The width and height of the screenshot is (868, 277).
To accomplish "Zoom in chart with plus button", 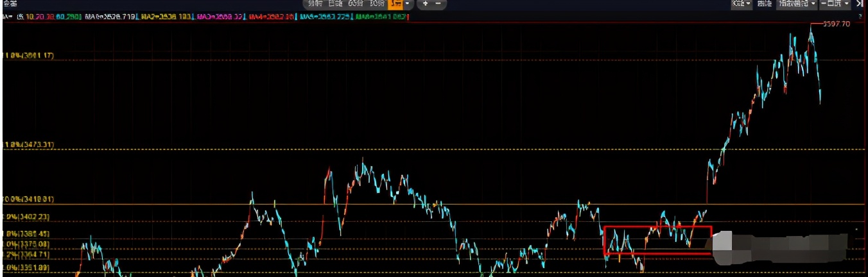I will pyautogui.click(x=426, y=4).
